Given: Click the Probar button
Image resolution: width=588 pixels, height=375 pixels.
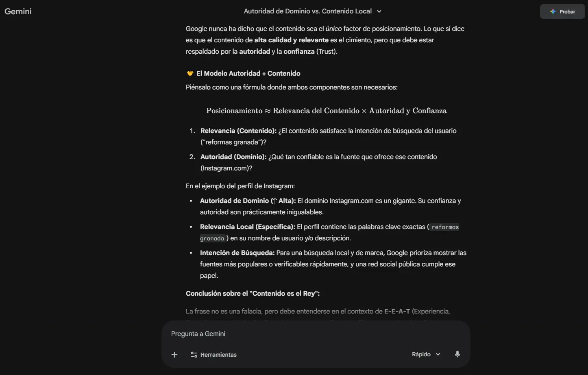Looking at the screenshot, I should click(562, 11).
